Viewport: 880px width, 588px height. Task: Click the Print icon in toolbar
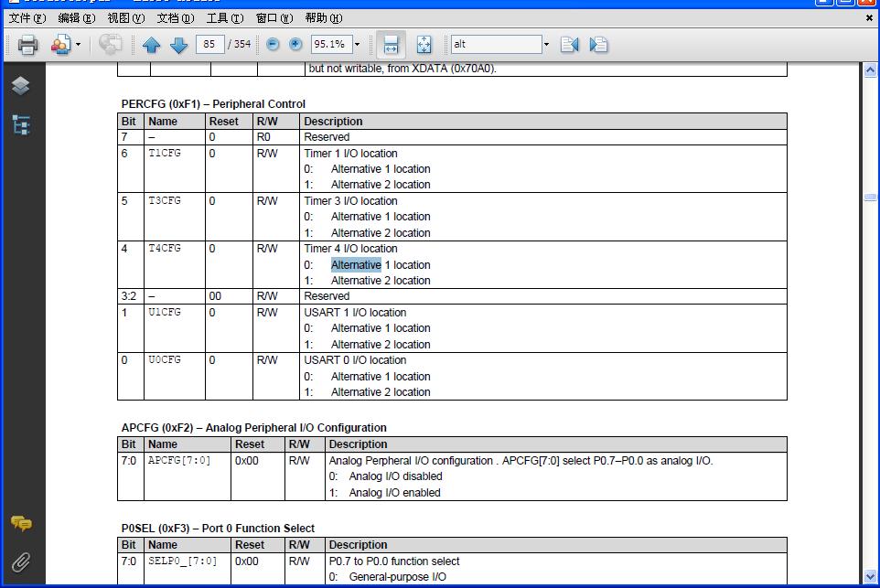[x=27, y=44]
